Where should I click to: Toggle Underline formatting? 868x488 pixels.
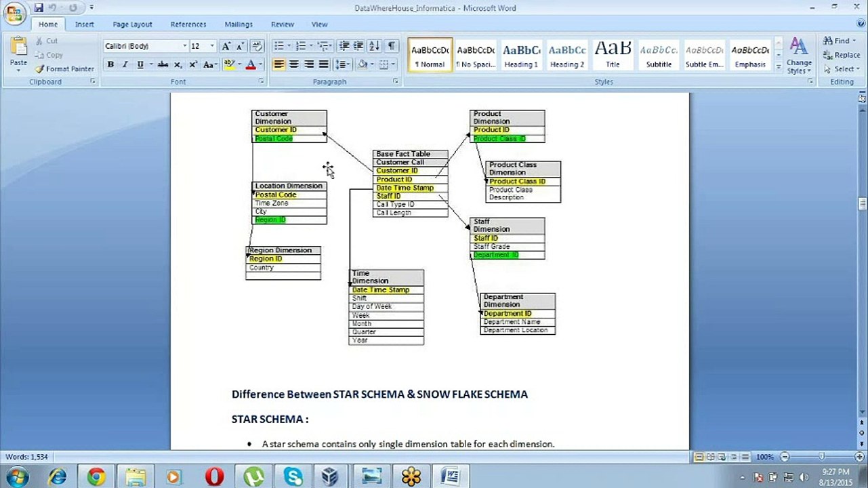click(140, 64)
